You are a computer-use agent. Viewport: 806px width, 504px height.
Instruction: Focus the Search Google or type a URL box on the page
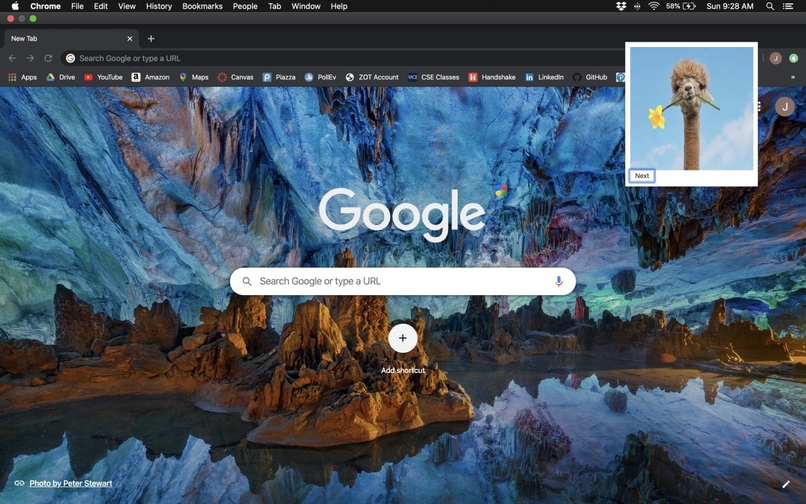point(402,281)
